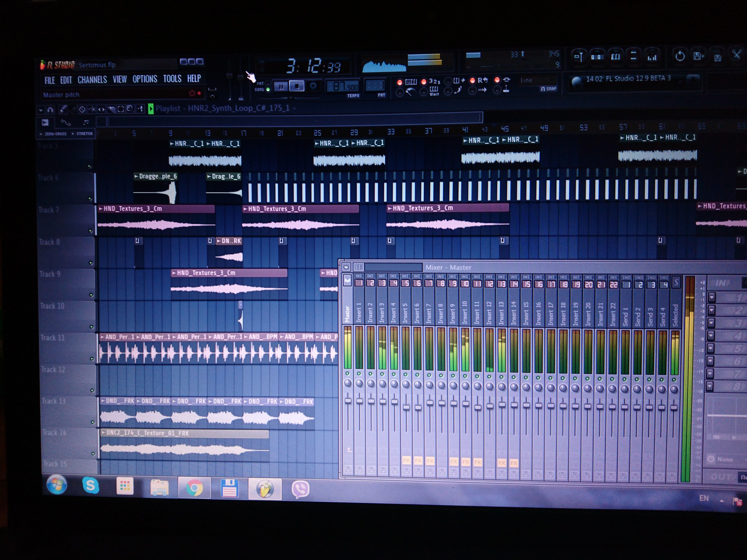Open the Step Sequencer view button
Image resolution: width=747 pixels, height=560 pixels.
click(597, 57)
